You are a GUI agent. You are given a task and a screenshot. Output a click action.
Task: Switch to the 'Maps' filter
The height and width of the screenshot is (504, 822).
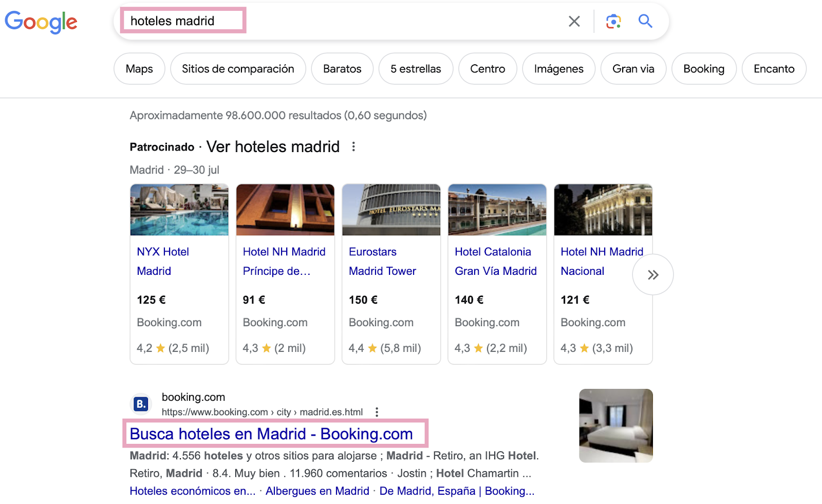(x=139, y=68)
